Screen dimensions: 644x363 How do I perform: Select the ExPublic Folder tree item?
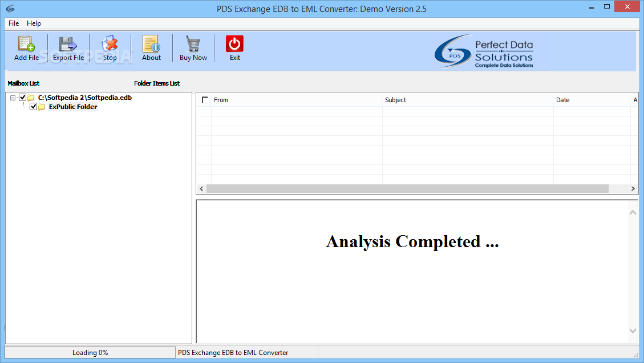[x=73, y=107]
